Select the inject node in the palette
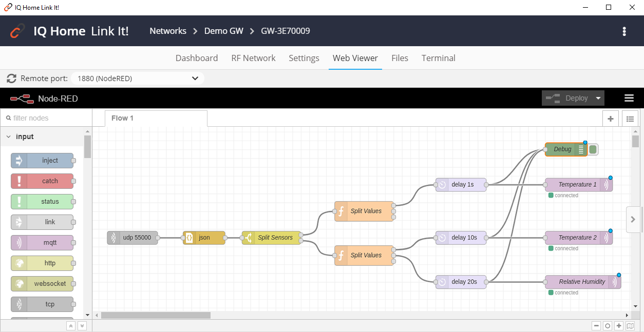 42,161
